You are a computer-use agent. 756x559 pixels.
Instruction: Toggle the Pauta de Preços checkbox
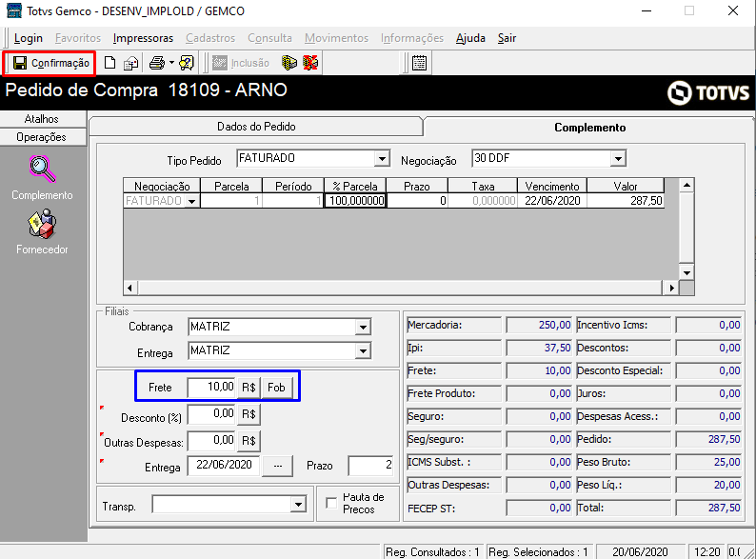[331, 503]
